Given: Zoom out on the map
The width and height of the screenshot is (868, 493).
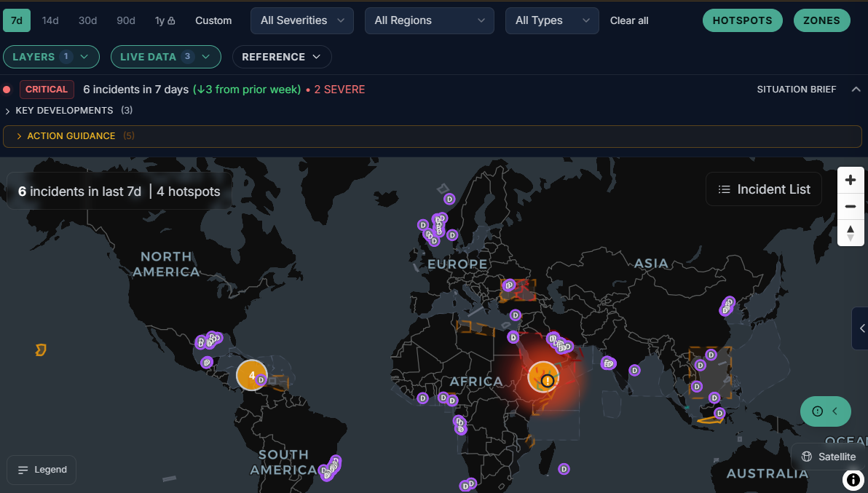Looking at the screenshot, I should (x=851, y=206).
